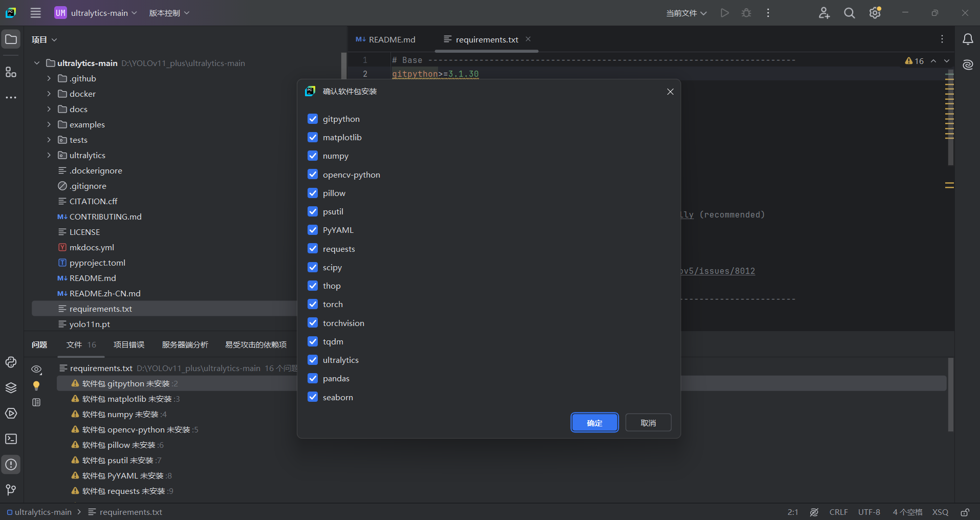Select the requirements.txt editor tab

tap(487, 39)
